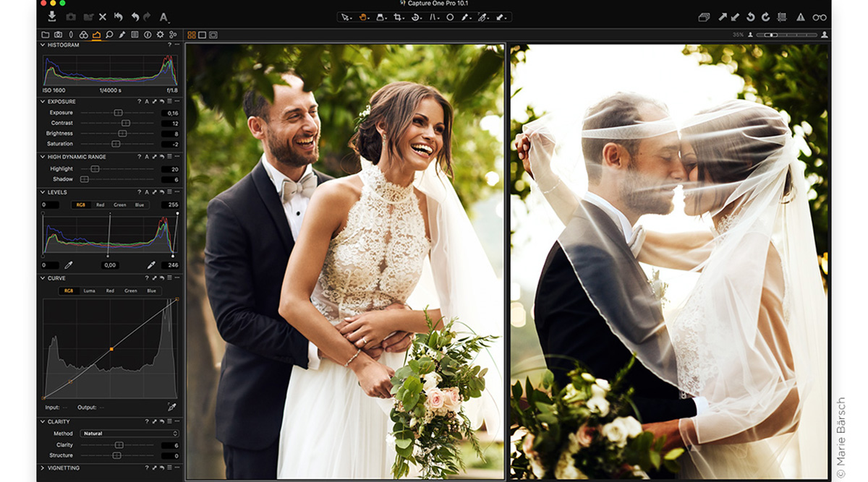Switch the Curve panel to Luma

pyautogui.click(x=89, y=291)
